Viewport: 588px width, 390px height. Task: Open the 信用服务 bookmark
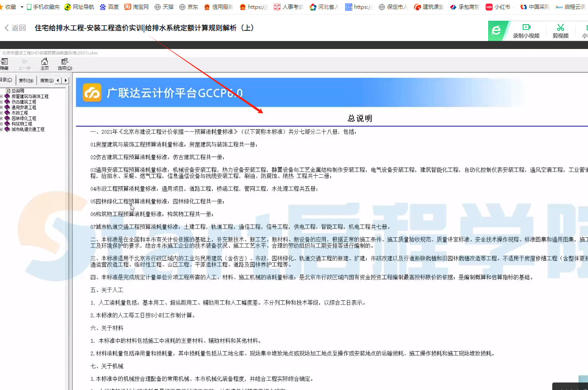218,7
